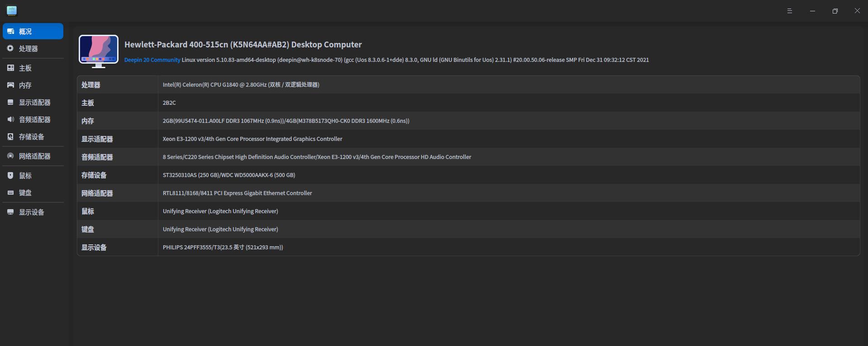
Task: Click the audio adapter speaker icon
Action: [10, 119]
